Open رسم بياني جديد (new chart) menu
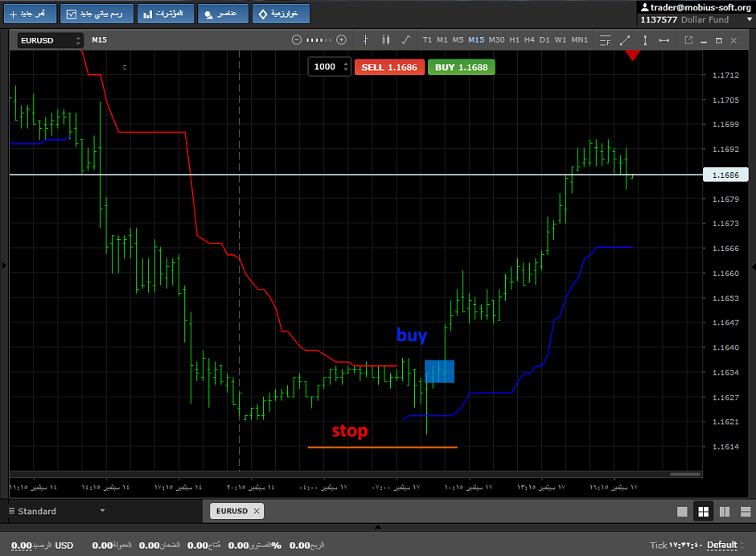 [95, 14]
